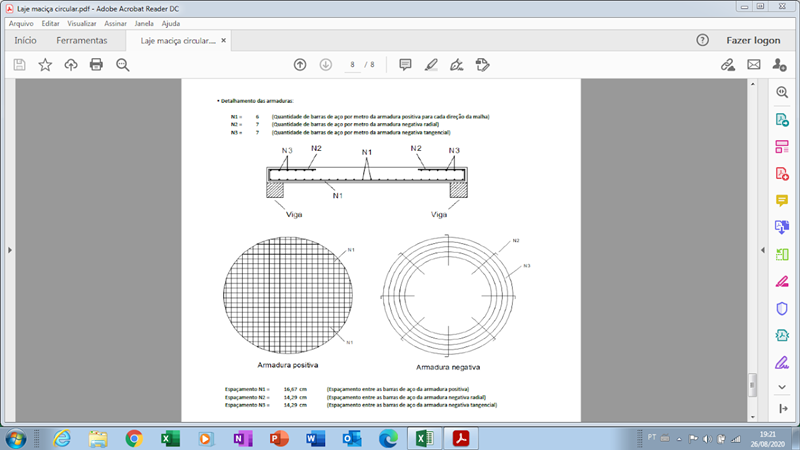
Task: Open the find text magnifier
Action: [x=122, y=65]
